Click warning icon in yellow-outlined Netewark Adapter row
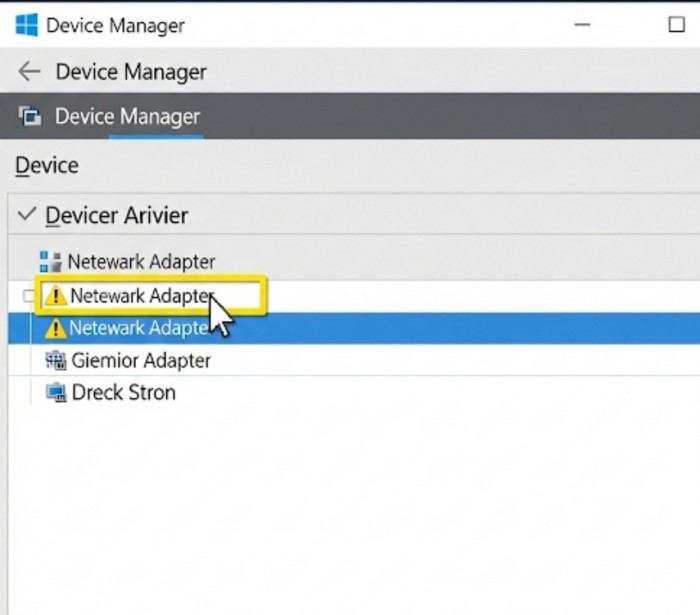Screen dimensions: 700x615 pyautogui.click(x=56, y=296)
